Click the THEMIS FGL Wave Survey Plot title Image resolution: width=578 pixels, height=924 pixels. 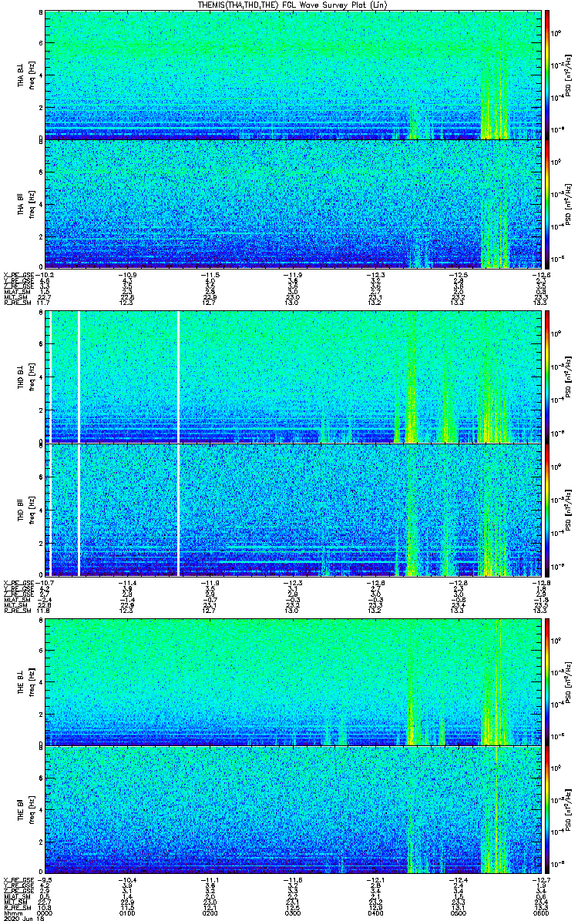point(294,5)
